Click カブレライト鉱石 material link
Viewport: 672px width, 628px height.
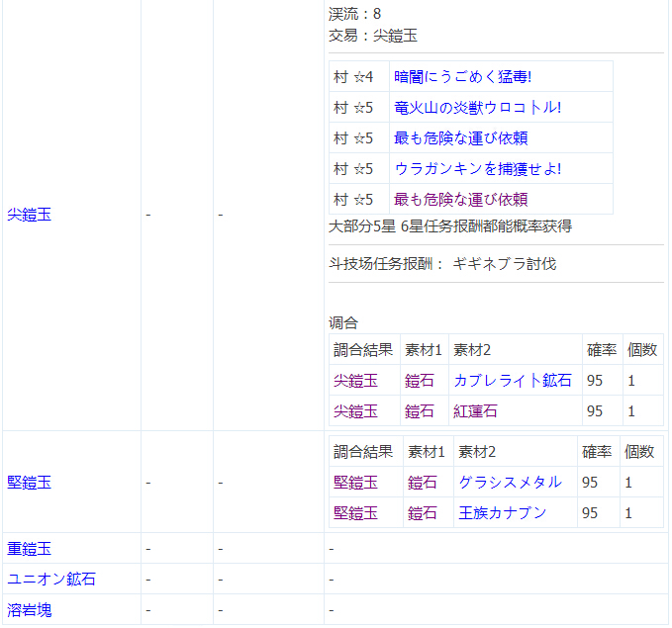[513, 381]
